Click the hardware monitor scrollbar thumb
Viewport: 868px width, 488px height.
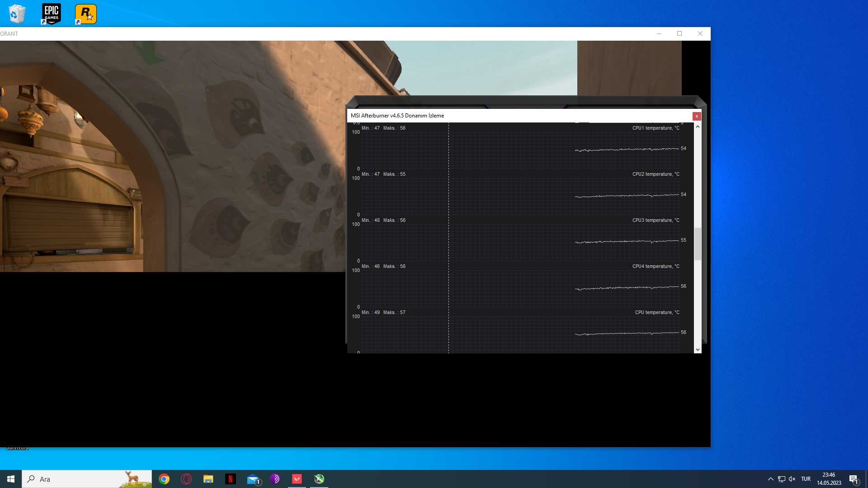pyautogui.click(x=698, y=244)
